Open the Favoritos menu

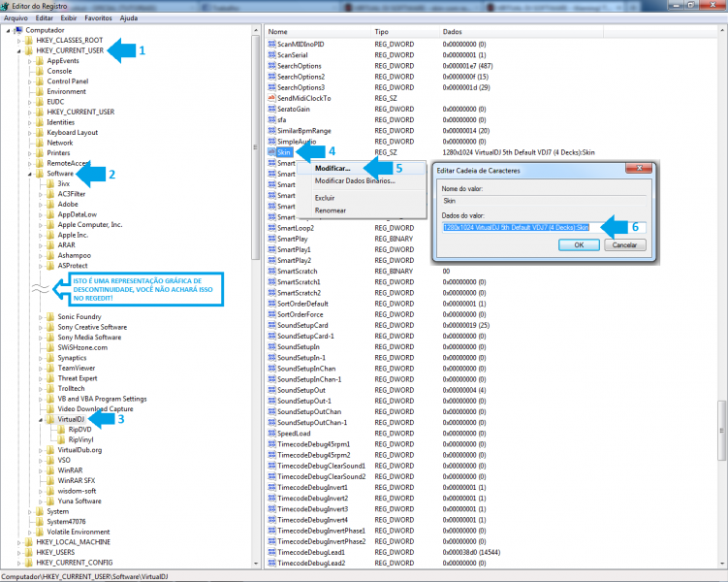(x=98, y=18)
